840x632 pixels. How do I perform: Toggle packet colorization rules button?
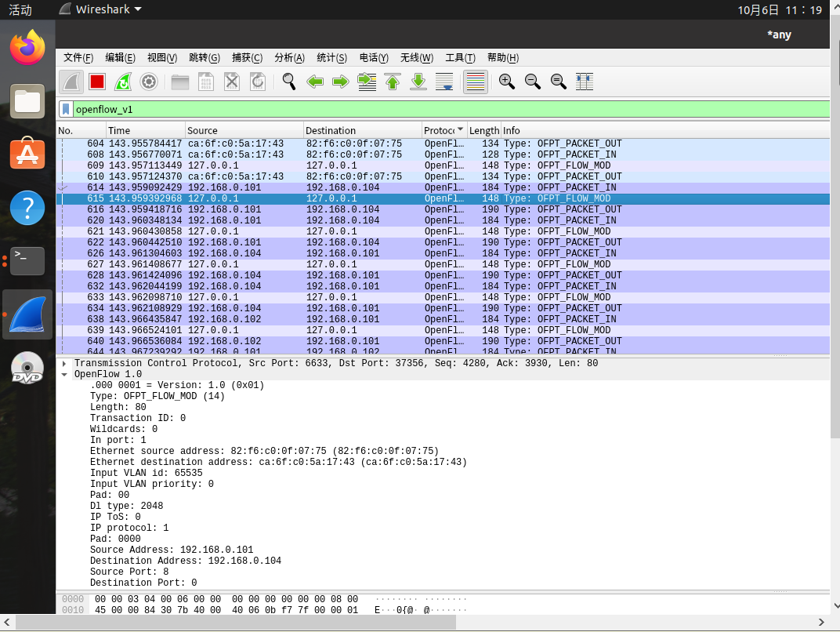[x=475, y=82]
